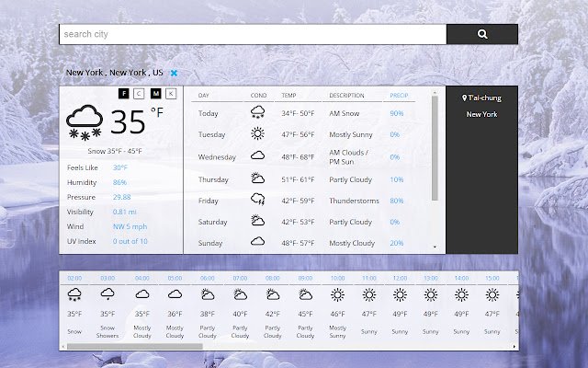Click Friday's thunderstorm icon
The height and width of the screenshot is (368, 588).
(257, 199)
